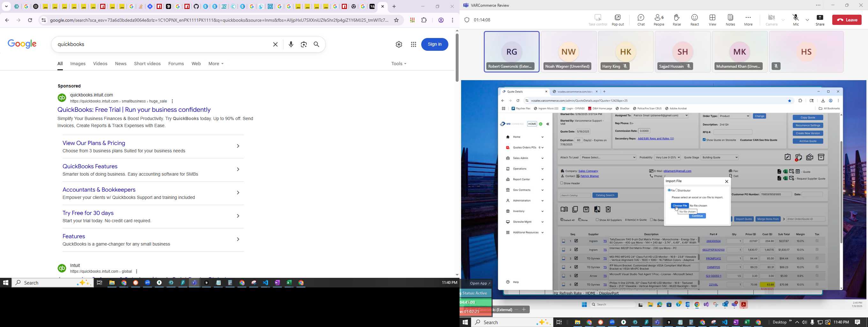The image size is (868, 327).
Task: Open the Chrome profile avatar
Action: [441, 20]
